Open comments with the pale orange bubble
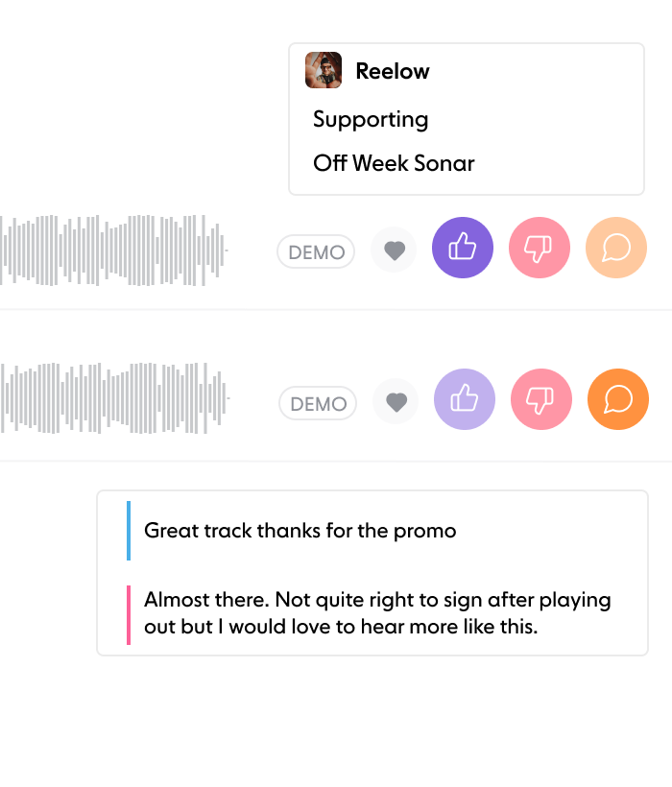The height and width of the screenshot is (787, 672). tap(616, 248)
